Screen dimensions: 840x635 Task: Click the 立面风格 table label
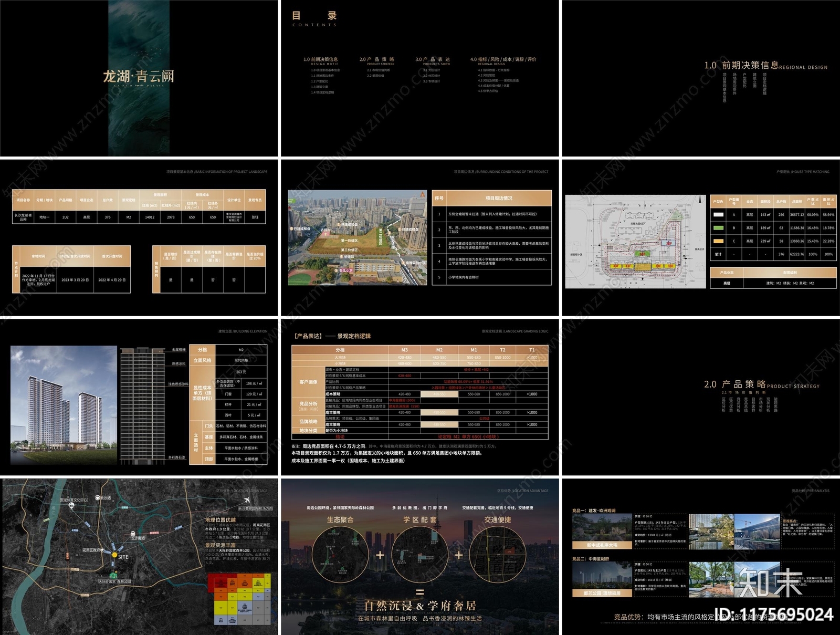(x=202, y=360)
